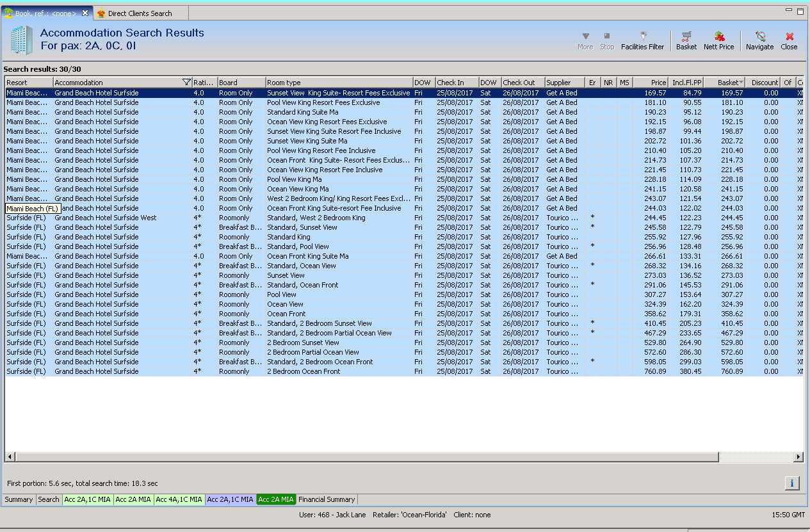Switch to the Direct Clients Search tab
Image resolution: width=810 pixels, height=532 pixels.
[139, 13]
